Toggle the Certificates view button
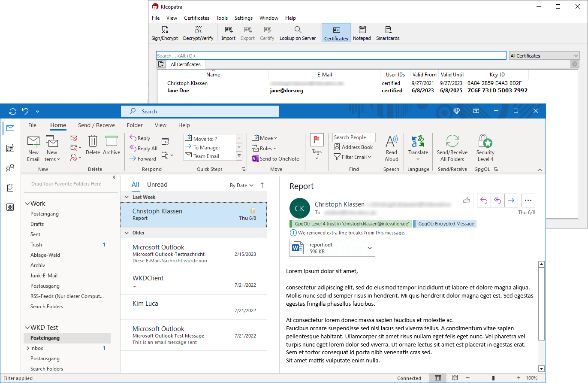Image resolution: width=588 pixels, height=383 pixels. 336,33
